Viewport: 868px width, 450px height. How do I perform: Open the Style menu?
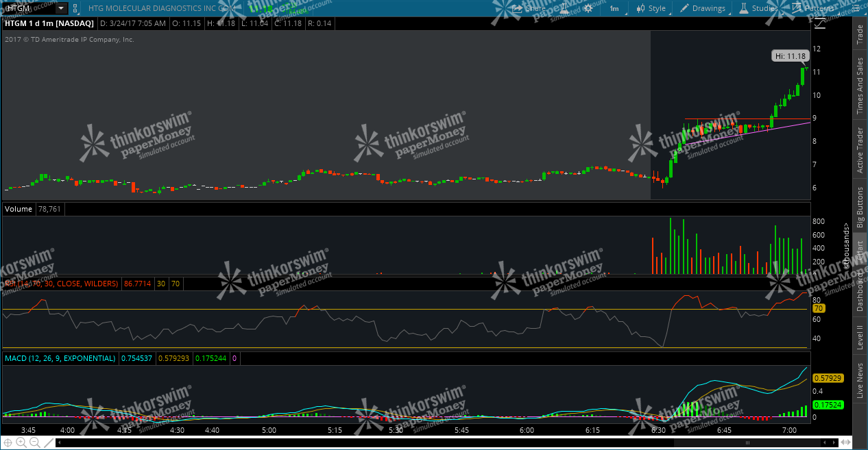[x=651, y=8]
